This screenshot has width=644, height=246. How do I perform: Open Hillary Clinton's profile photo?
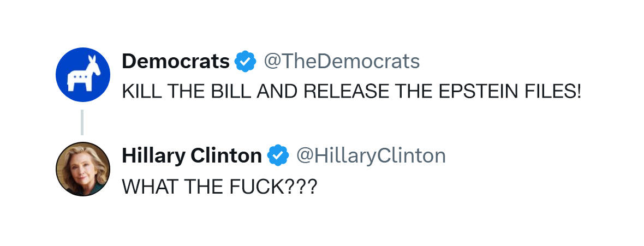[83, 169]
